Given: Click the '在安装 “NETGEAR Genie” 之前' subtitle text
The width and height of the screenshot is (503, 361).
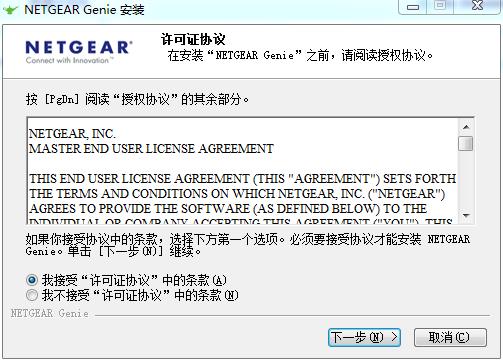Looking at the screenshot, I should (x=300, y=55).
